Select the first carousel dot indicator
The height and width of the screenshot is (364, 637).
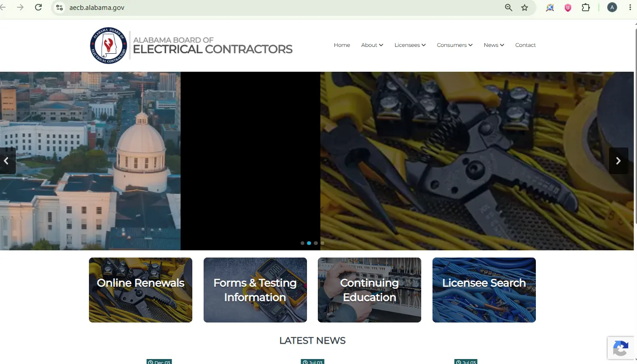click(302, 243)
